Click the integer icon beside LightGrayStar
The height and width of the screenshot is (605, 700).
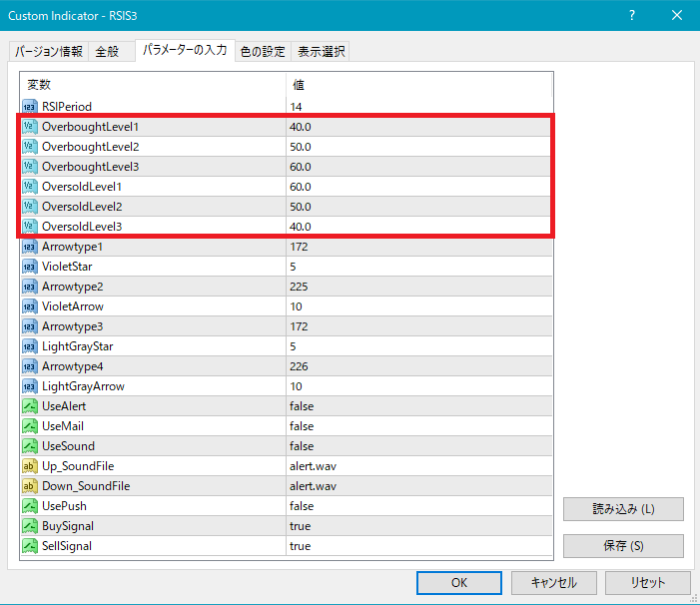(30, 346)
